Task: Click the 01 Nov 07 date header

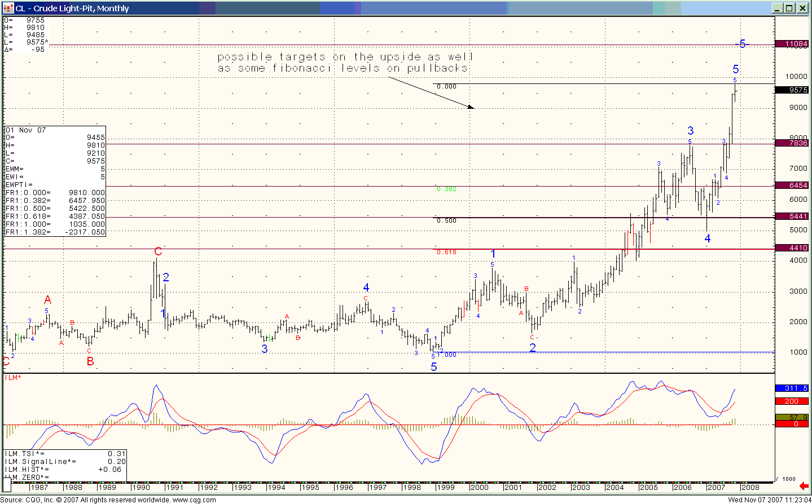Action: 26,130
